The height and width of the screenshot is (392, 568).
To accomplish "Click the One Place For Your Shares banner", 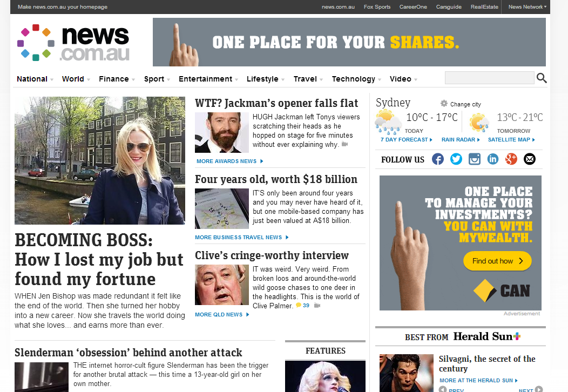I will pos(349,42).
